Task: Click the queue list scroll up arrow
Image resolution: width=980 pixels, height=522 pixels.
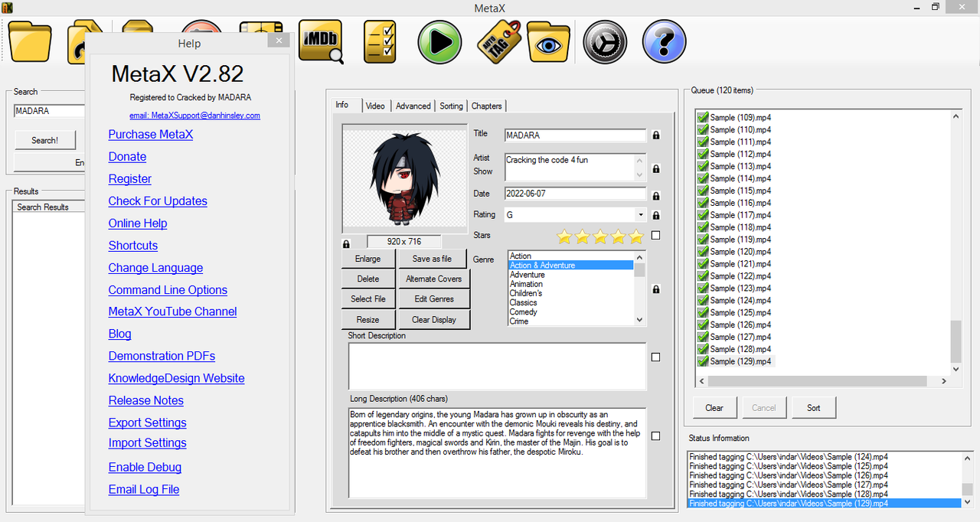Action: (x=955, y=116)
